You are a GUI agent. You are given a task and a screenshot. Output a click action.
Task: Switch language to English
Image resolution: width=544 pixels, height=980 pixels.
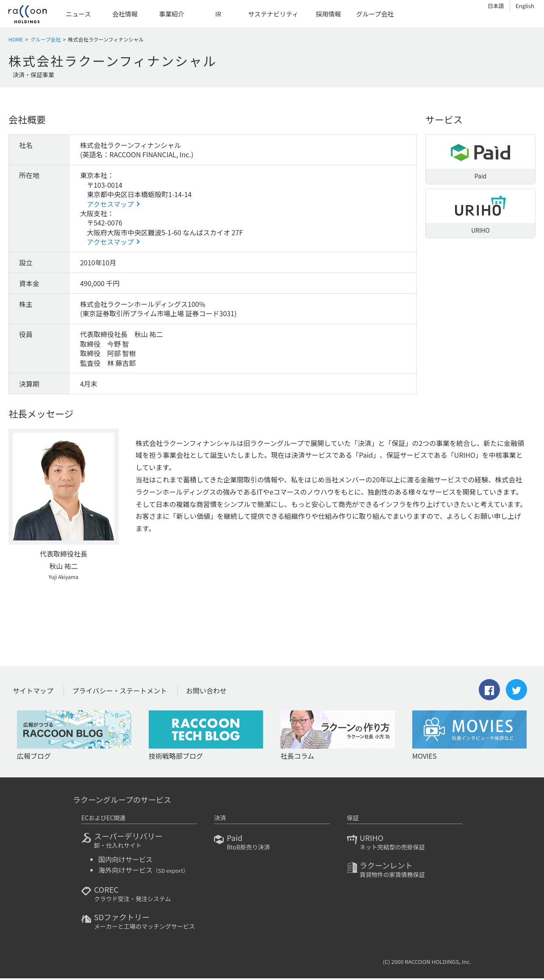(x=525, y=6)
